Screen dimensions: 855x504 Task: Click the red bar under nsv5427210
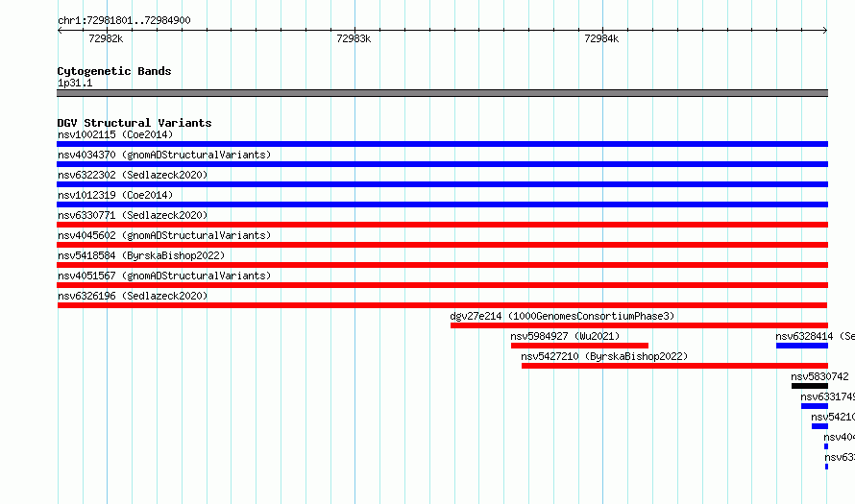click(x=674, y=366)
